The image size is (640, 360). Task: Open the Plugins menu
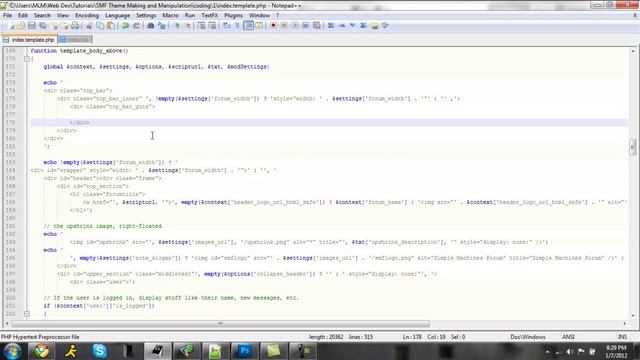point(233,16)
